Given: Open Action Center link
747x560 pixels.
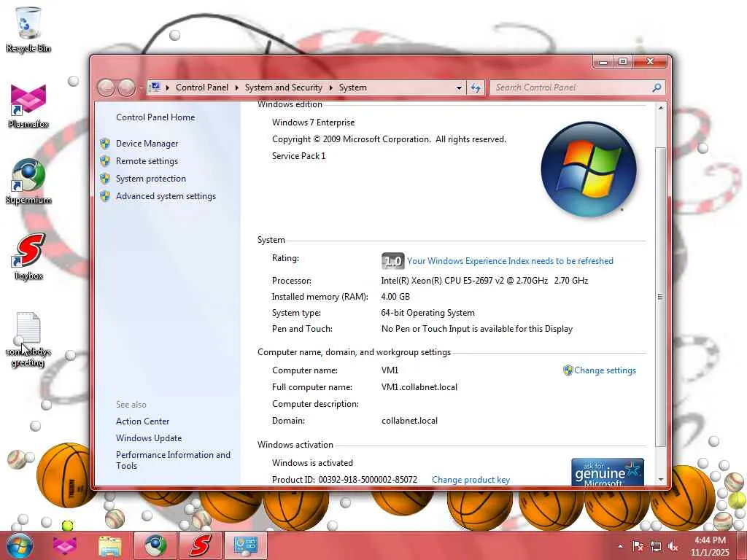Looking at the screenshot, I should [x=142, y=421].
